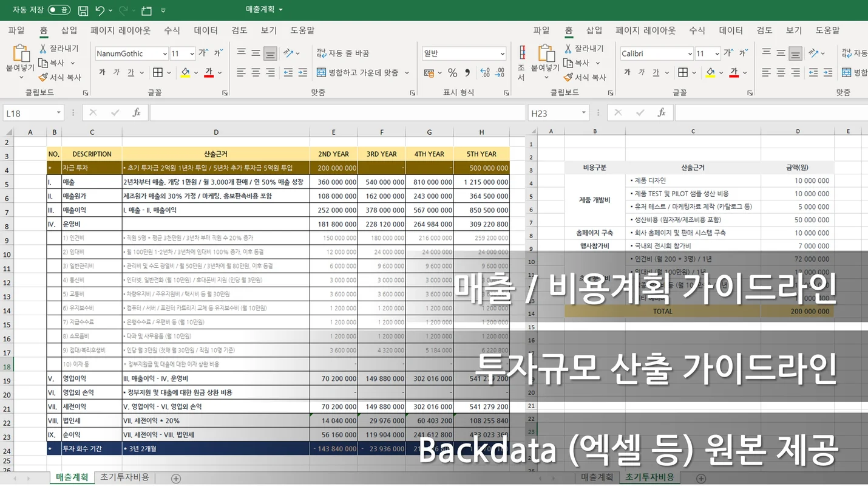Screen dimensions: 868x492
Task: Toggle bottom align in NanumGothic window
Action: click(x=270, y=53)
